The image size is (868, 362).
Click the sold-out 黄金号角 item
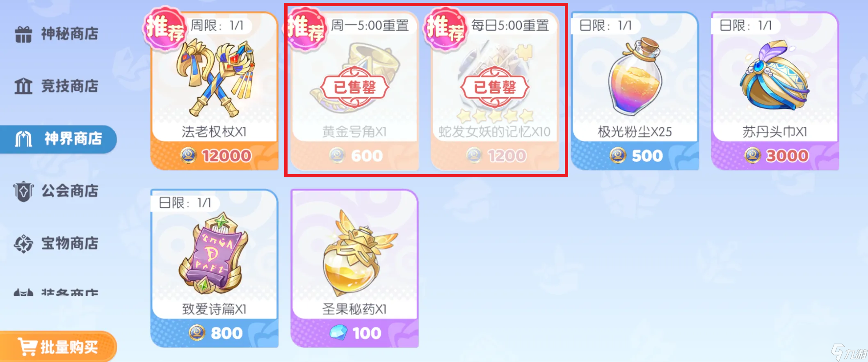point(354,91)
